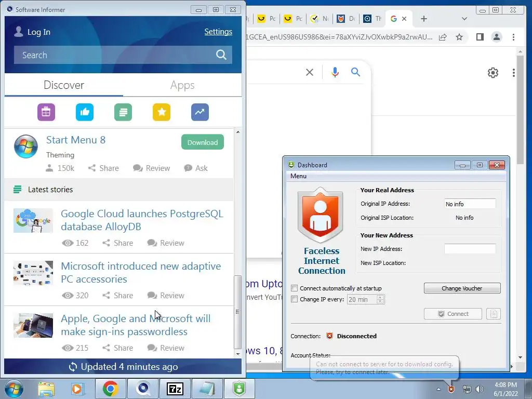Click the New IP Address field

coord(470,249)
